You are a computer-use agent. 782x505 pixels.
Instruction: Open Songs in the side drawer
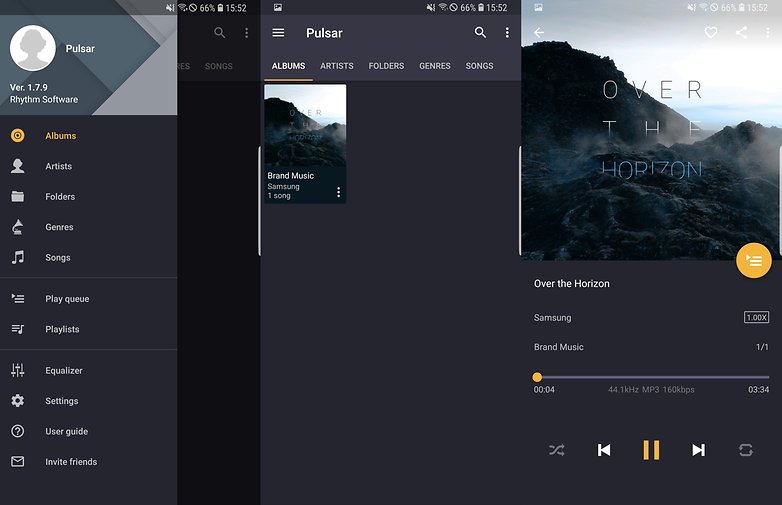point(88,257)
